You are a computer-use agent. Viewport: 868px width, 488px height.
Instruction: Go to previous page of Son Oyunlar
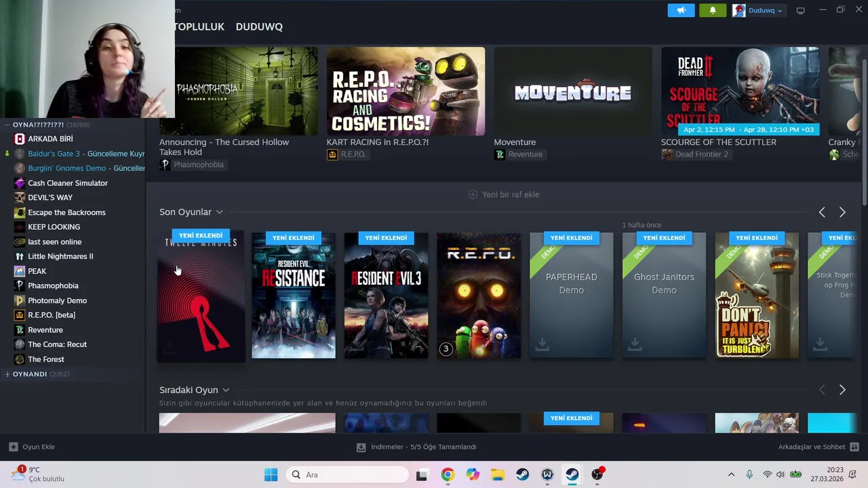822,212
